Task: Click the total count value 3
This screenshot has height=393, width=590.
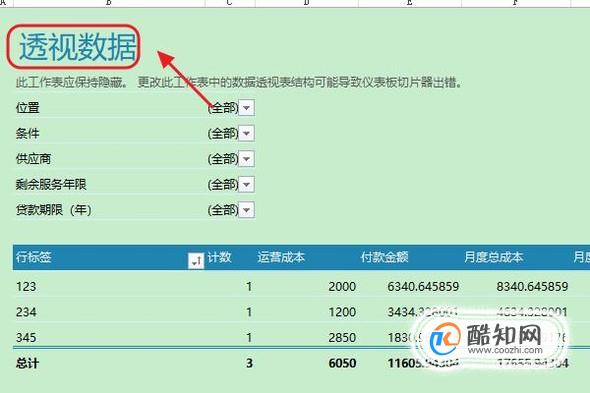Action: (249, 363)
